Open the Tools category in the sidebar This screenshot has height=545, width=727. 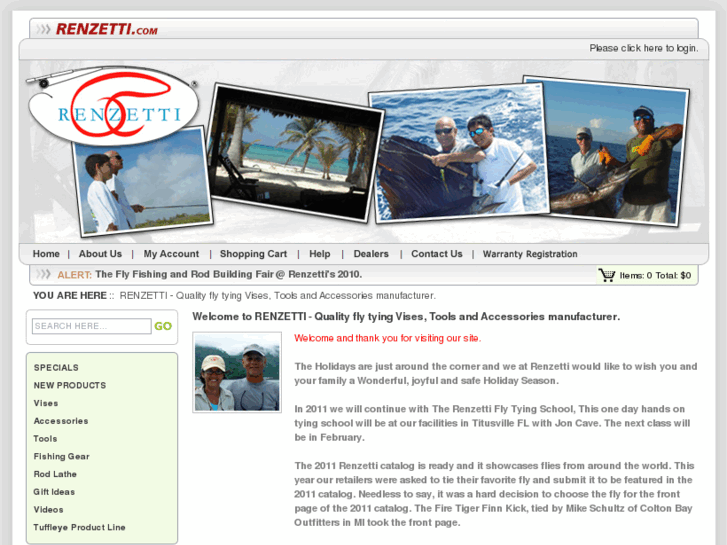click(x=45, y=438)
